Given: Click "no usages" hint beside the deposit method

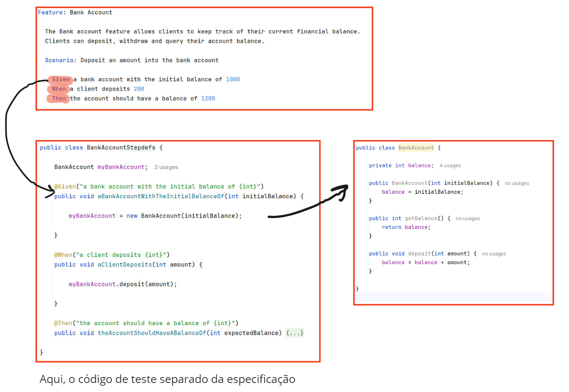Looking at the screenshot, I should tap(494, 254).
